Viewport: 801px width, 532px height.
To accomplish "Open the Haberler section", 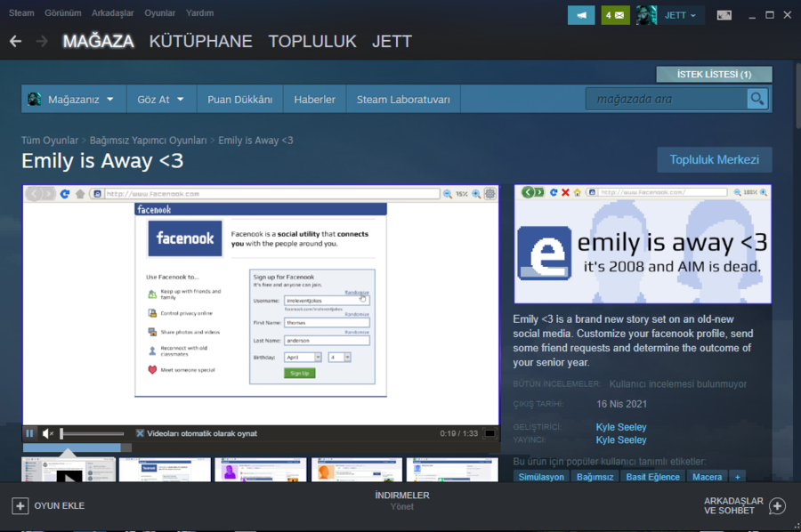I will [315, 99].
